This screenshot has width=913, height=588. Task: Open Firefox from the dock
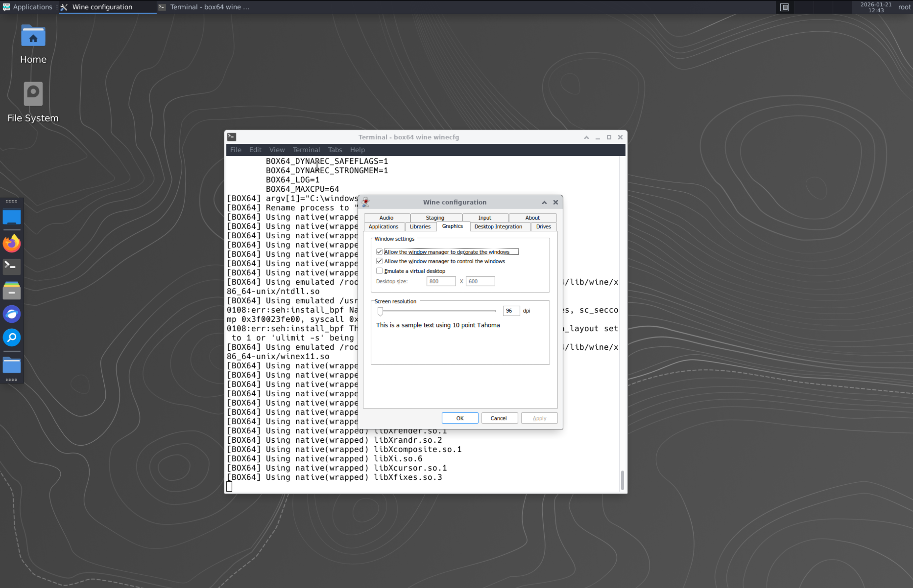12,243
